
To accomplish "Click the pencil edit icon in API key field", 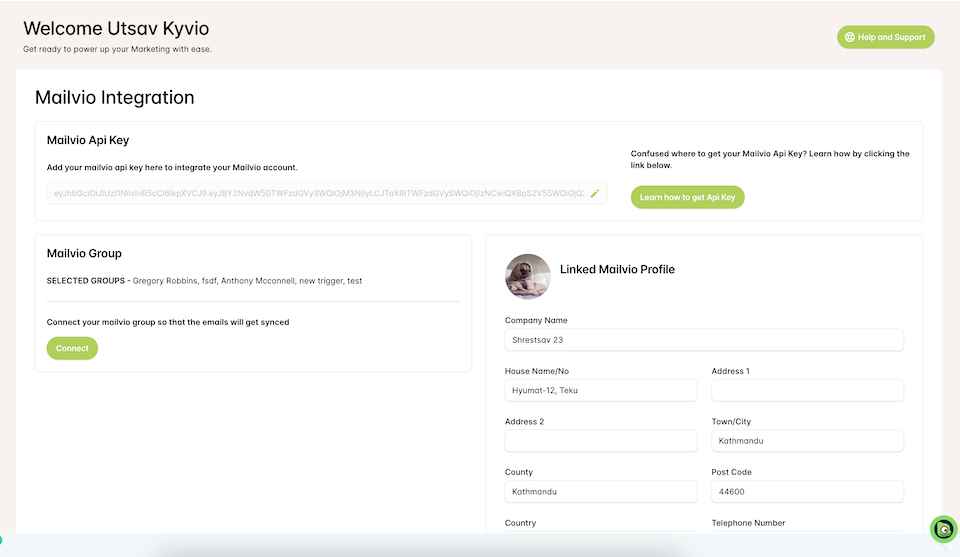I will (594, 193).
